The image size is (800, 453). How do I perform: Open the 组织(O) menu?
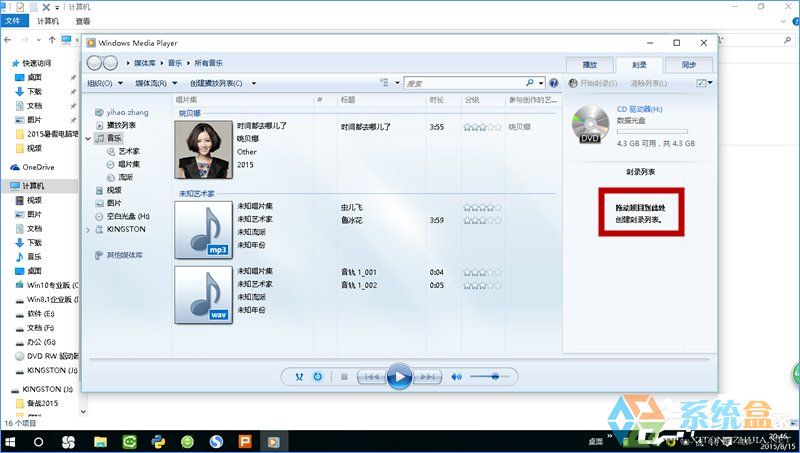(105, 83)
